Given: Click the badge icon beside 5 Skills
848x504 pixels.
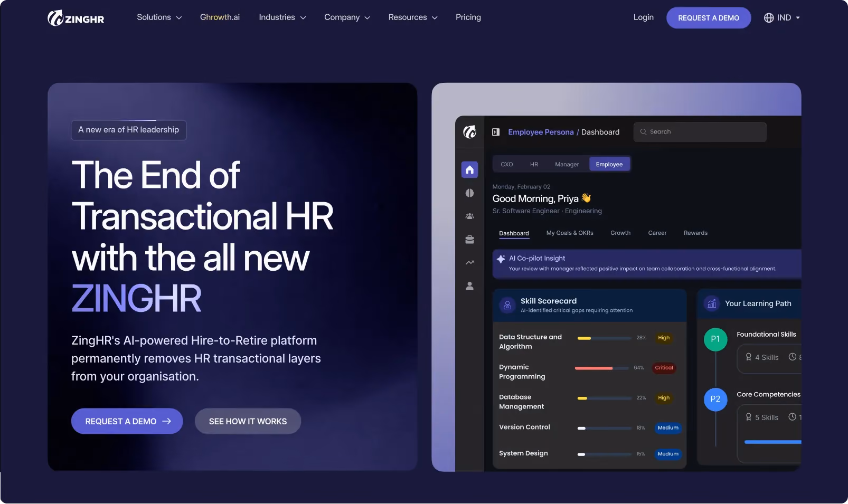Looking at the screenshot, I should (748, 417).
